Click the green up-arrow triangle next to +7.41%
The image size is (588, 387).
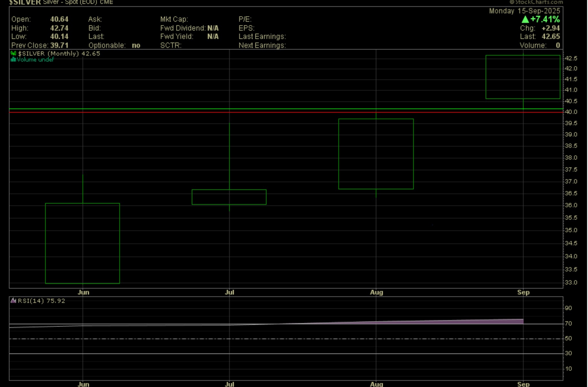525,19
